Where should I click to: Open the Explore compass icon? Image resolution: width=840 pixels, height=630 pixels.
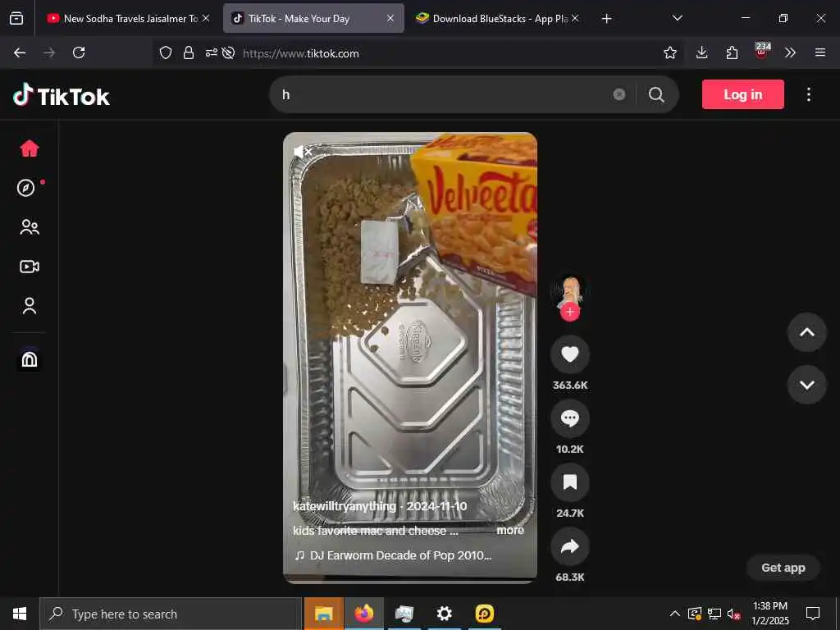click(x=25, y=188)
